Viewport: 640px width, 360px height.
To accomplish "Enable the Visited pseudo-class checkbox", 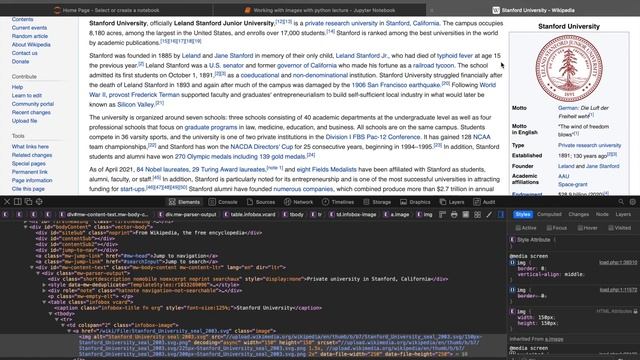I will tap(611, 228).
